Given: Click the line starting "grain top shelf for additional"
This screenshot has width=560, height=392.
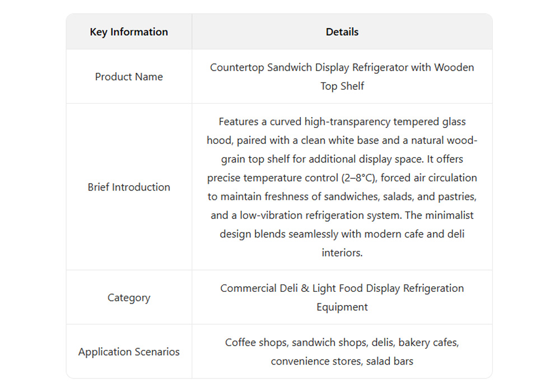Looking at the screenshot, I should 342,159.
